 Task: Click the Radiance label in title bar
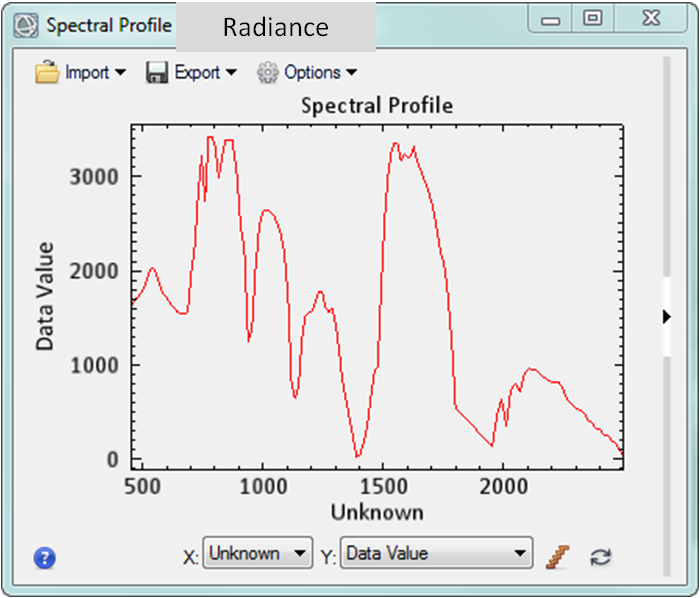pyautogui.click(x=275, y=27)
